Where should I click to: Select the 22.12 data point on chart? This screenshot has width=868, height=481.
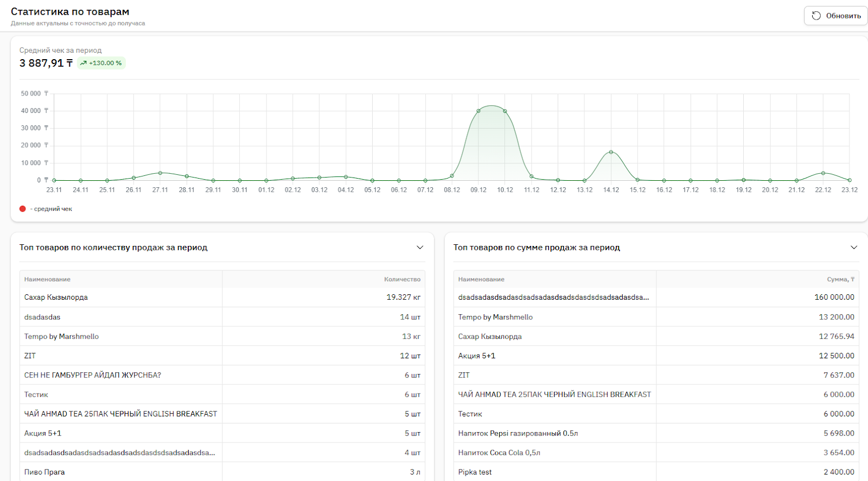tap(823, 173)
